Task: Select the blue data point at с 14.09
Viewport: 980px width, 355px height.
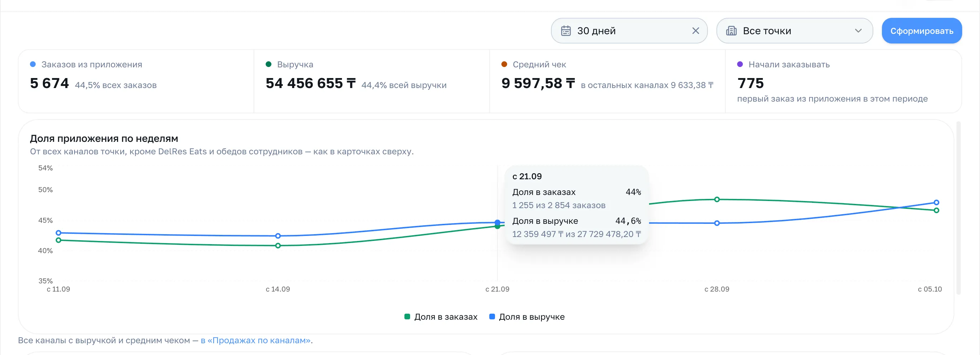Action: point(278,236)
